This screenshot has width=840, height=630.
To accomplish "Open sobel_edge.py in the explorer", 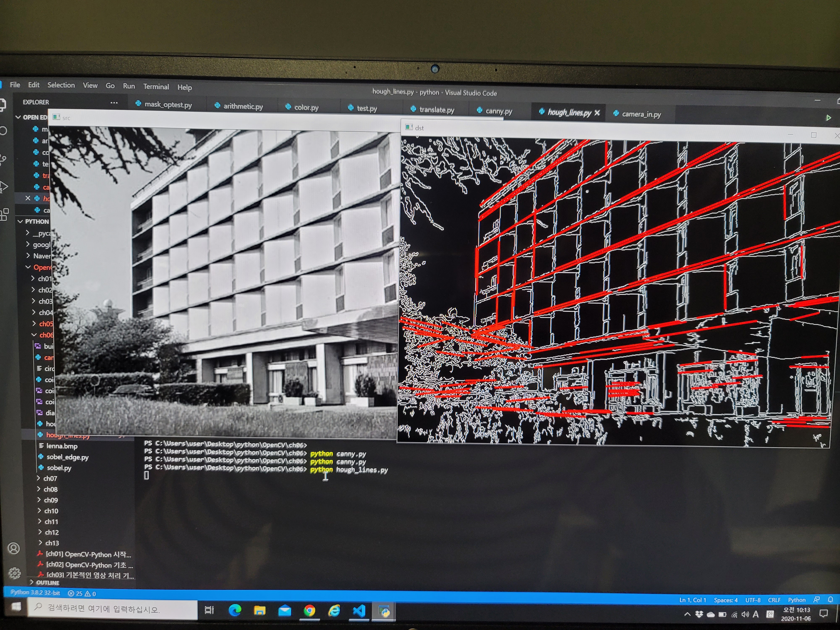I will pos(67,457).
